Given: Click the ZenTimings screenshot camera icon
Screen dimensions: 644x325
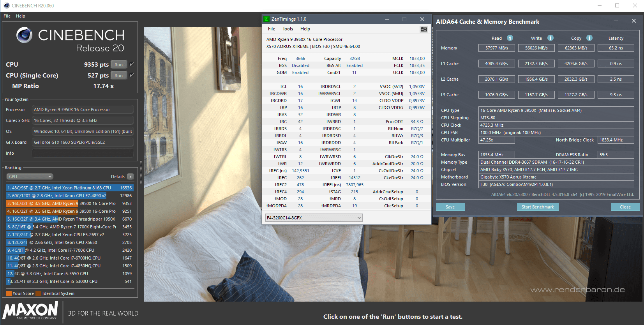Looking at the screenshot, I should [x=424, y=29].
